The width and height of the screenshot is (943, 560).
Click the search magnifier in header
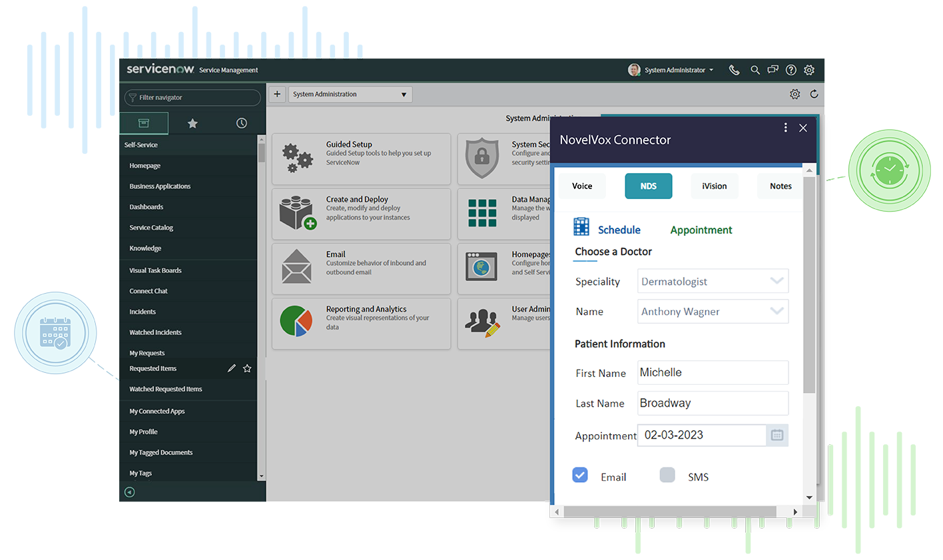755,70
